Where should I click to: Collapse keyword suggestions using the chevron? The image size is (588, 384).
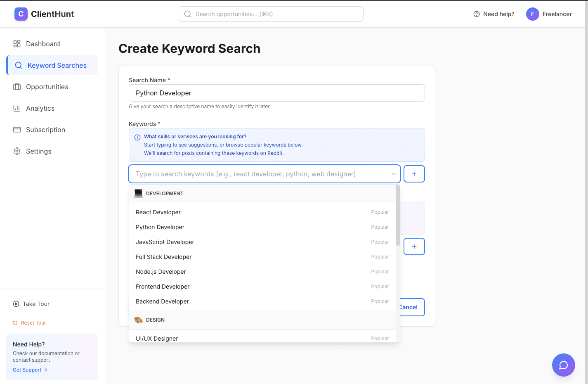[393, 174]
